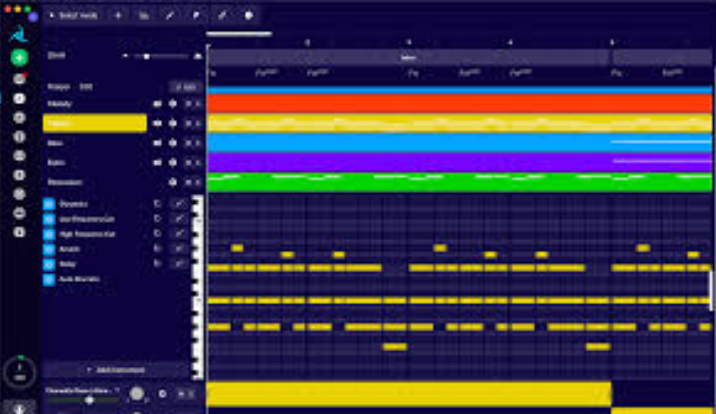
Task: Mute the Percussion track
Action: pyautogui.click(x=188, y=182)
